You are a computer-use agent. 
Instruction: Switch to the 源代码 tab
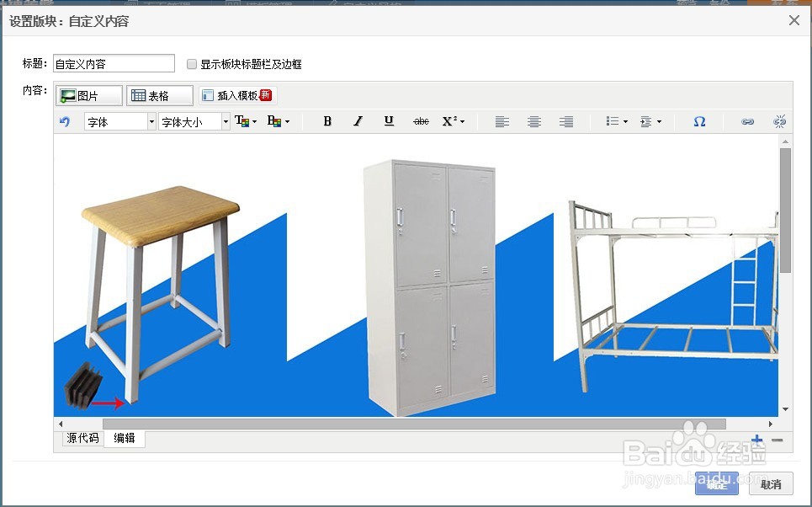tap(82, 439)
